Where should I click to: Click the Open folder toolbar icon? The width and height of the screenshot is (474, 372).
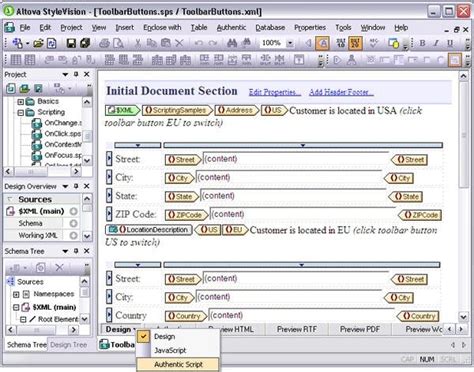coord(38,43)
